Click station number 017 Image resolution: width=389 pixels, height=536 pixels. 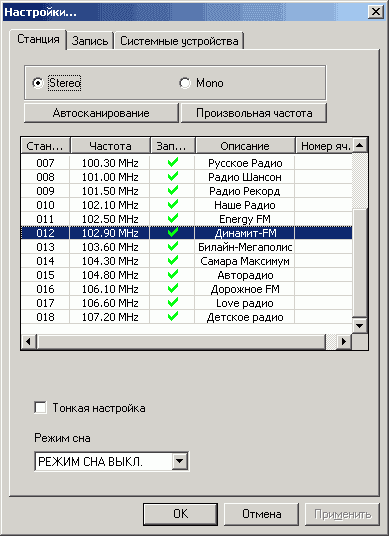45,303
